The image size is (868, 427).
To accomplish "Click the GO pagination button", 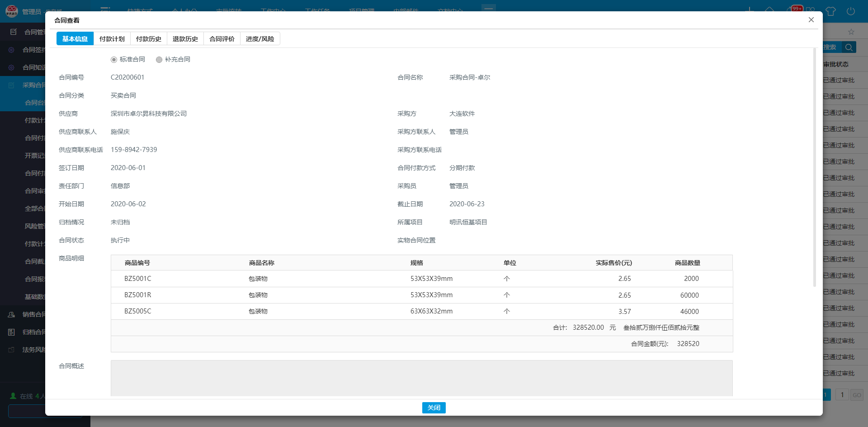I will [857, 395].
